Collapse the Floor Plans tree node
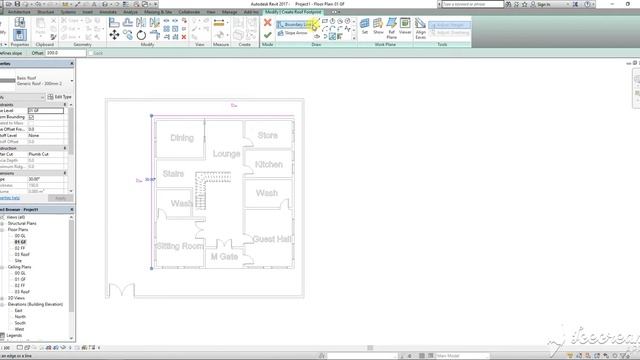This screenshot has height=360, width=640. click(2, 230)
